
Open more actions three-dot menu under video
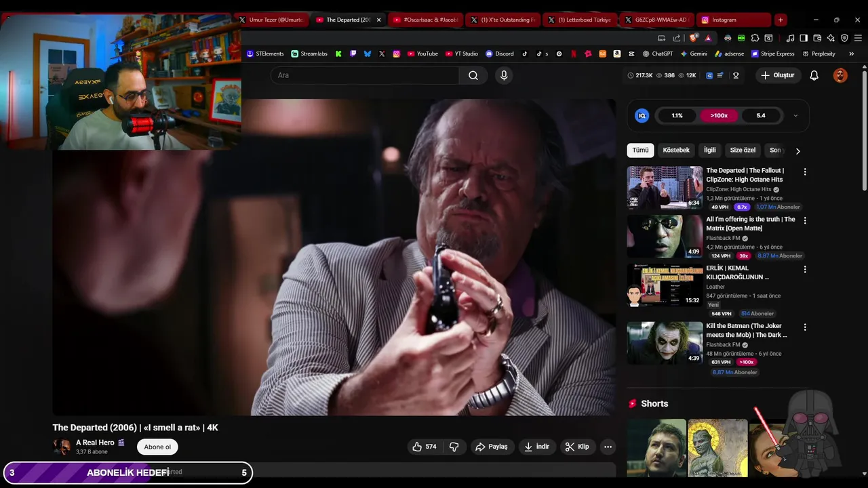click(x=608, y=447)
